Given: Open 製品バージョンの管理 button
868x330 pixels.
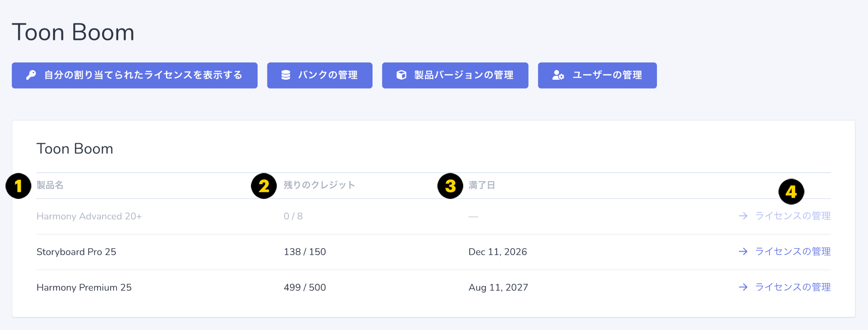Looking at the screenshot, I should [x=455, y=76].
